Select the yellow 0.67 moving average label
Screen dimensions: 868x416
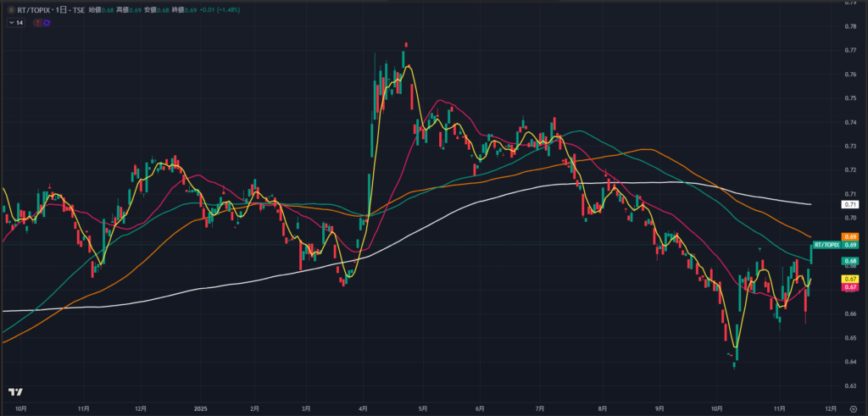[851, 279]
